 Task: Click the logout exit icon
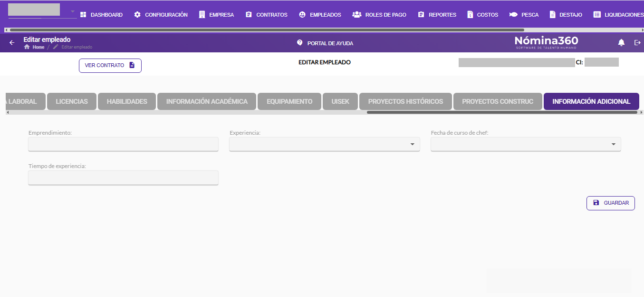638,43
